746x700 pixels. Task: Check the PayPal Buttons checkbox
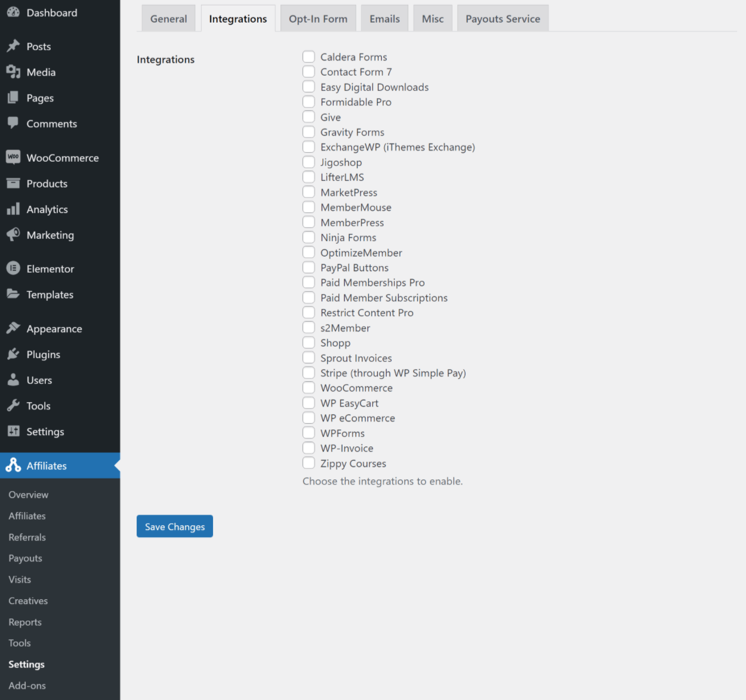(309, 267)
